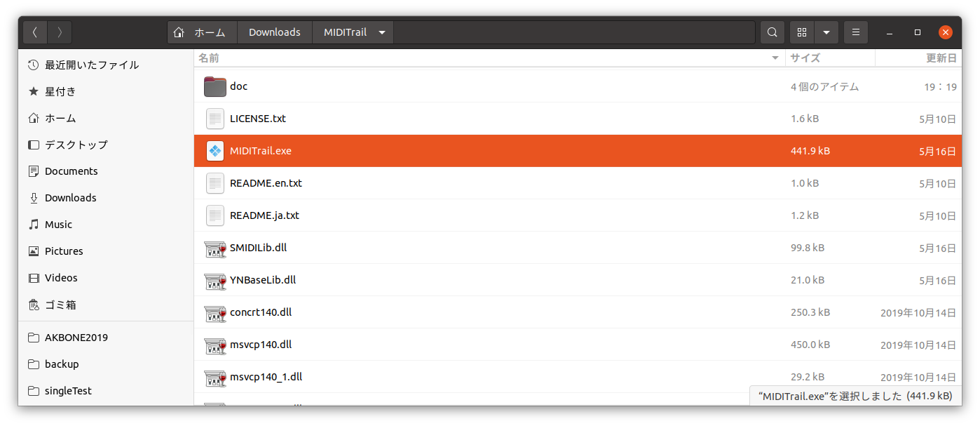Screen dimensions: 980x426
Task: Sort by the 更新日 column header
Action: [x=918, y=58]
